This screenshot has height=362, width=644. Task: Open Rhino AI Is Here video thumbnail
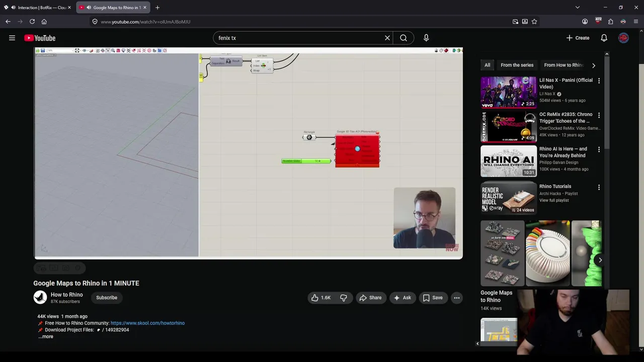coord(508,161)
